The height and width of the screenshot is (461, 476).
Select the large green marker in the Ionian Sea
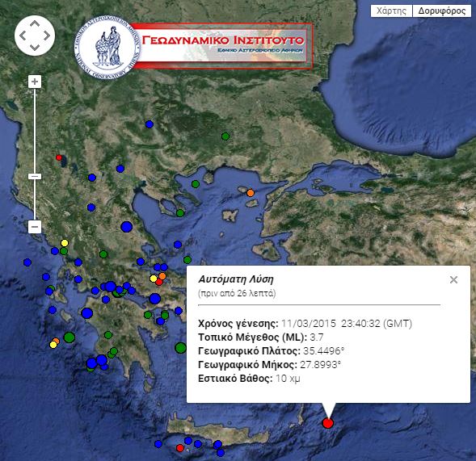(x=70, y=337)
